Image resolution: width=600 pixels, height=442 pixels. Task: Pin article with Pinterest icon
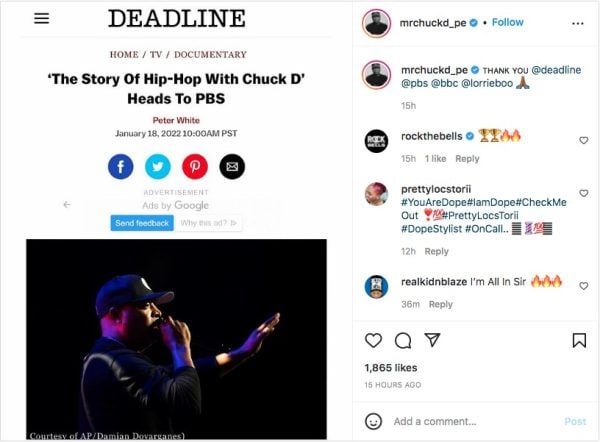pos(195,166)
